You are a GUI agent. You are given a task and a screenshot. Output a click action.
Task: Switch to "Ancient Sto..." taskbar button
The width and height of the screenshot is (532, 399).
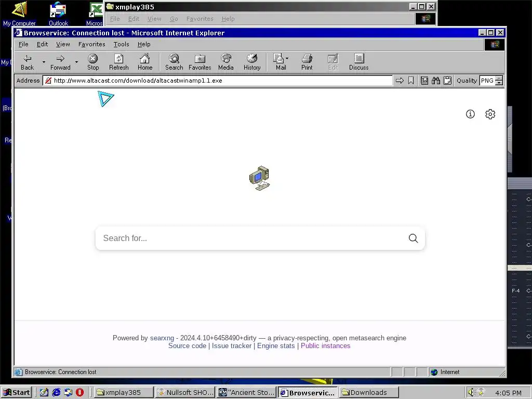click(247, 393)
